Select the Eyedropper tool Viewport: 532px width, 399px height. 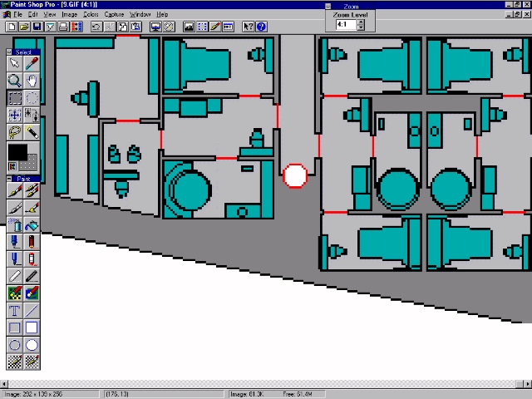pos(32,64)
